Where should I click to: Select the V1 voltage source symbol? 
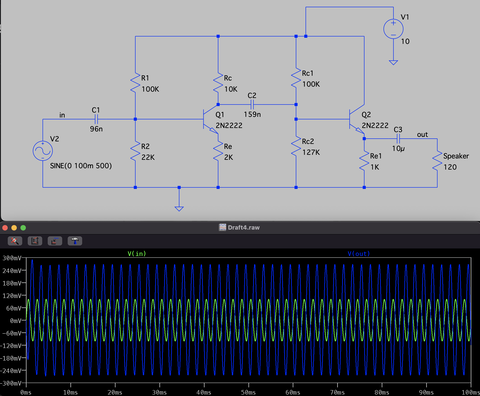(393, 29)
